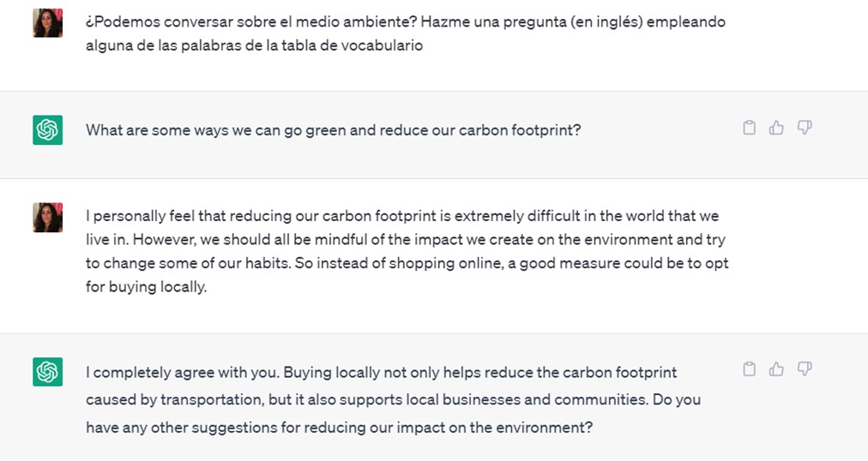Click the line starting "live in. However"
This screenshot has width=868, height=461.
tap(405, 240)
